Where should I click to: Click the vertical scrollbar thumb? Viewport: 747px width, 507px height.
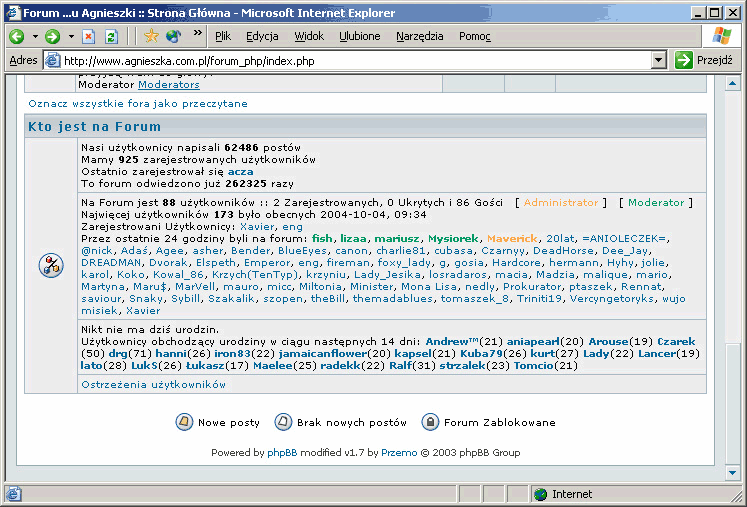coord(732,405)
